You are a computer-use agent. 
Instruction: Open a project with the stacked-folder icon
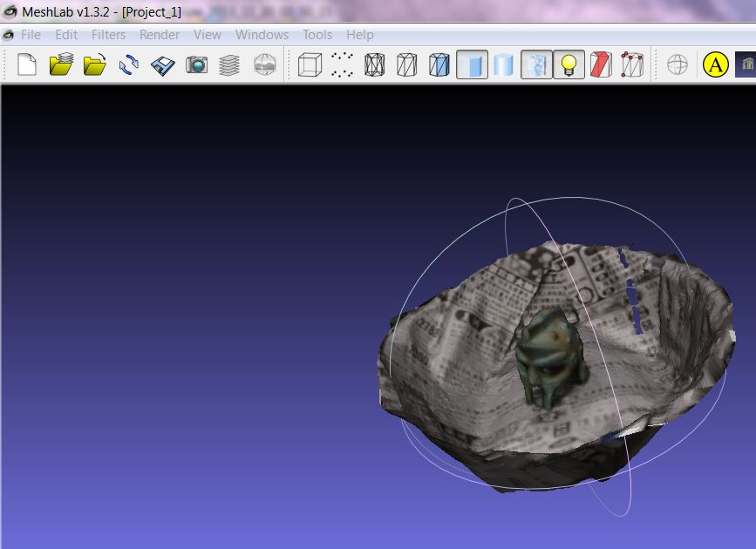(x=61, y=64)
